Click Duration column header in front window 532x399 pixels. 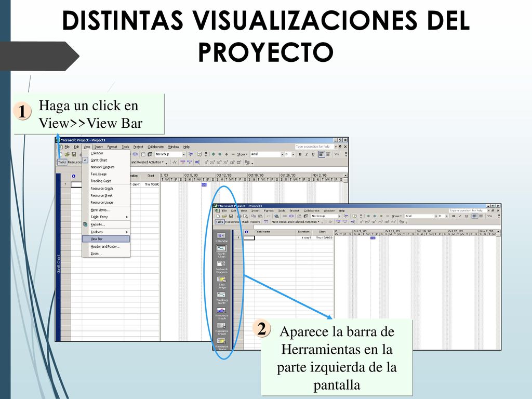point(303,232)
